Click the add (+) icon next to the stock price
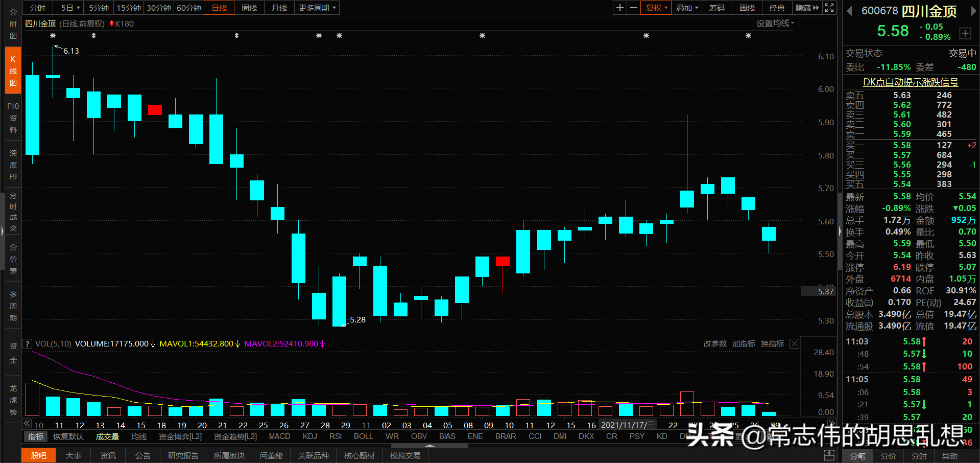Screen dimensions: 980x463 click(x=966, y=33)
